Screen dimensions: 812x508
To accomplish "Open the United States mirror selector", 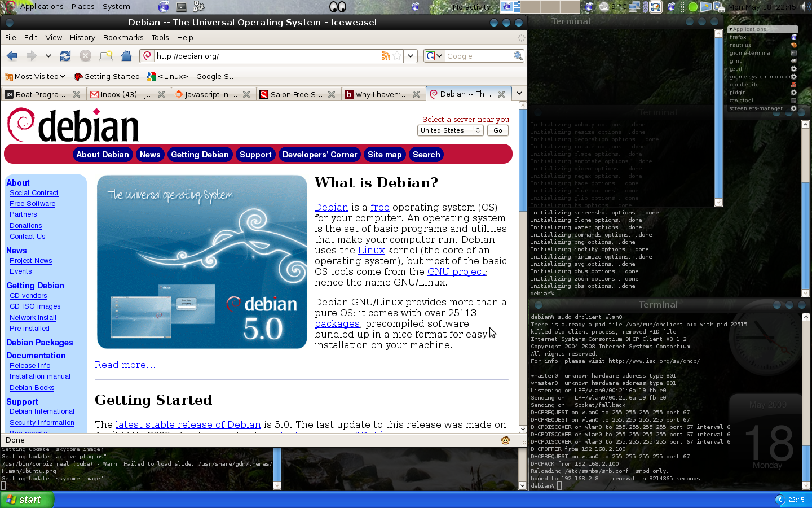I will point(450,130).
